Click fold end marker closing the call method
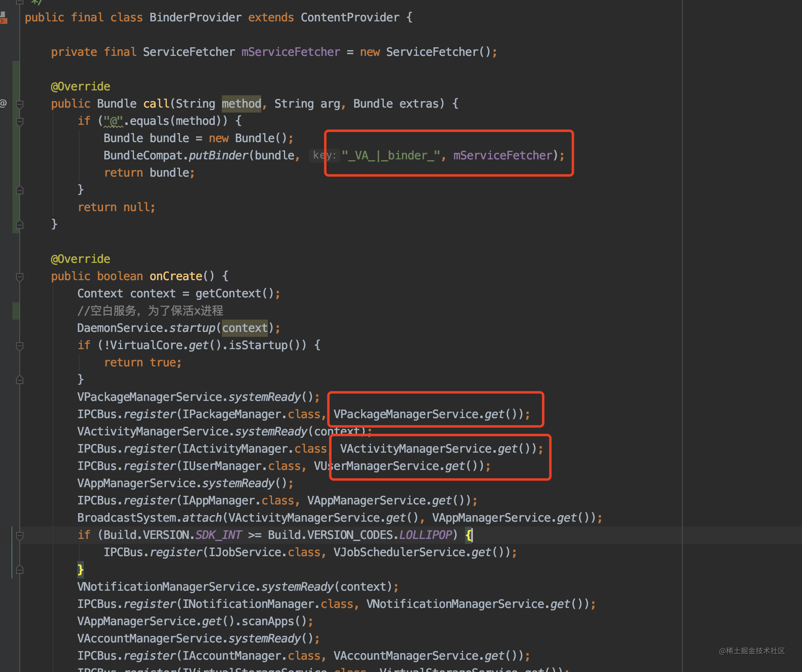Viewport: 802px width, 672px height. 19,225
